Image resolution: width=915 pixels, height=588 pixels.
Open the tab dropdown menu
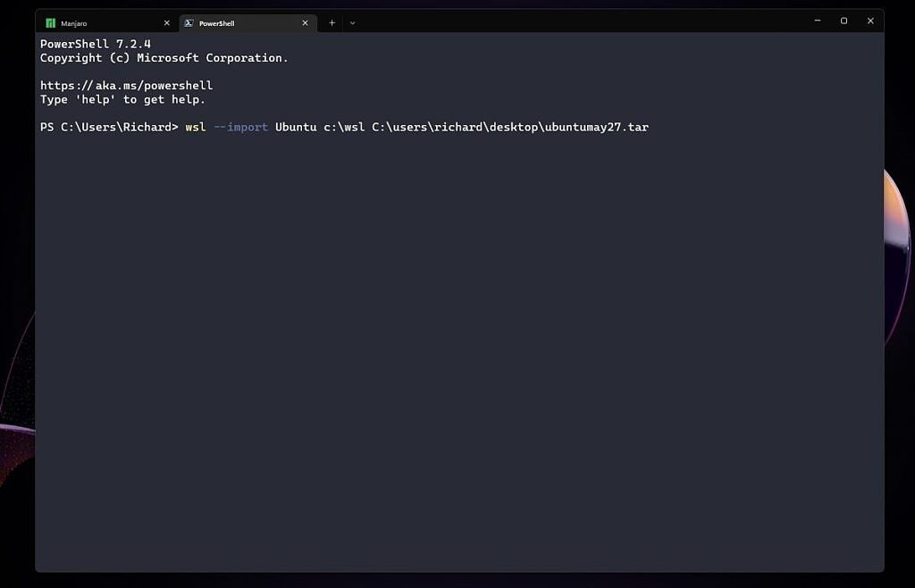point(352,22)
